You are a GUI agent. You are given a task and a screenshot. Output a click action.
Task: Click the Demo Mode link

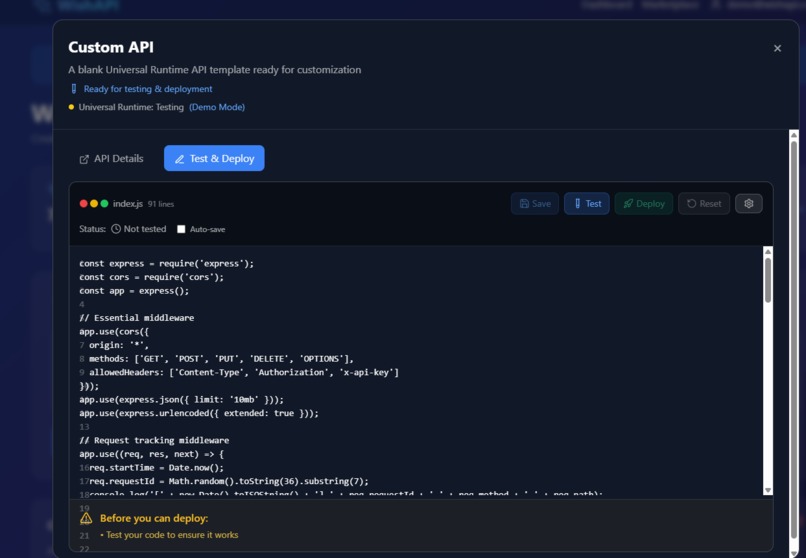(217, 107)
